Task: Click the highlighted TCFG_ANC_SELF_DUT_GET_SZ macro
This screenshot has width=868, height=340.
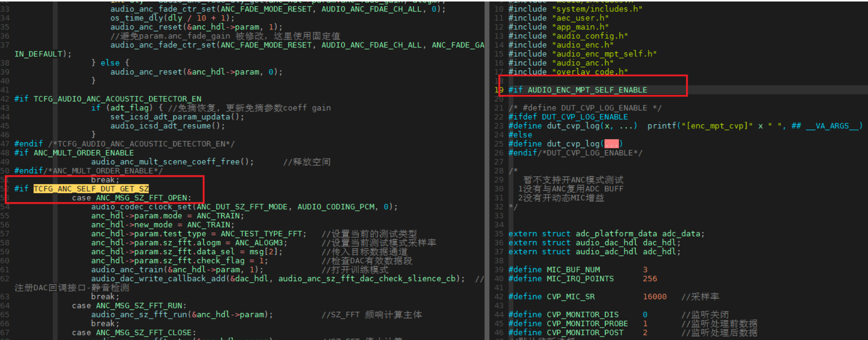Action: click(91, 189)
